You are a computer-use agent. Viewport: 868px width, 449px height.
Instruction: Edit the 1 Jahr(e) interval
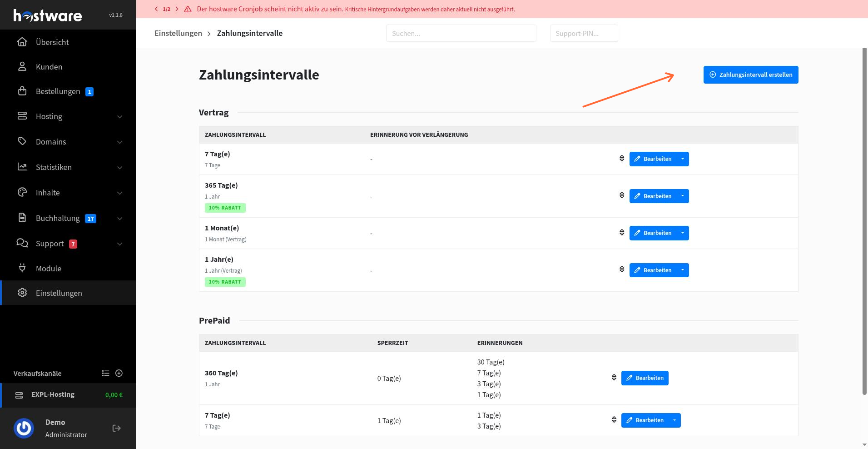point(653,270)
